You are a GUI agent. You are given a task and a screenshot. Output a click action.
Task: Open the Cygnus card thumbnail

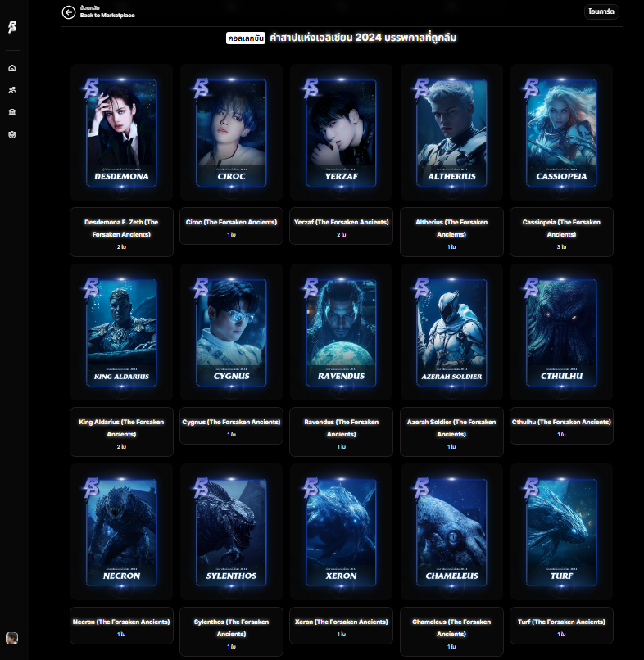pyautogui.click(x=231, y=332)
